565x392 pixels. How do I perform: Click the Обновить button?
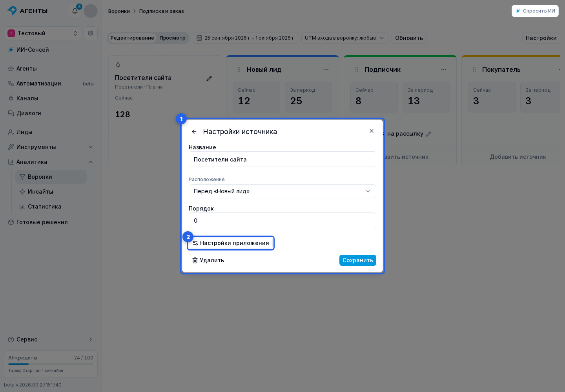tap(409, 38)
